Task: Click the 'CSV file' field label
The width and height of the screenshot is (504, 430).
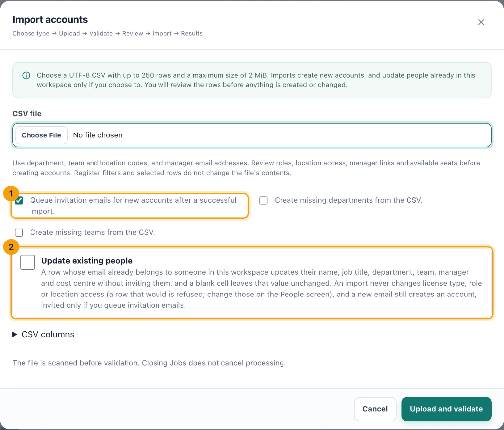Action: [27, 114]
